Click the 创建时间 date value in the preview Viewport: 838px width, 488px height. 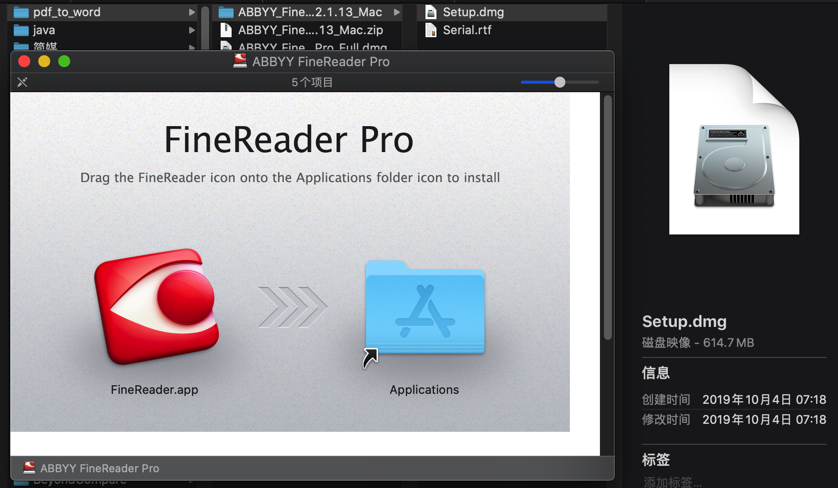point(764,399)
